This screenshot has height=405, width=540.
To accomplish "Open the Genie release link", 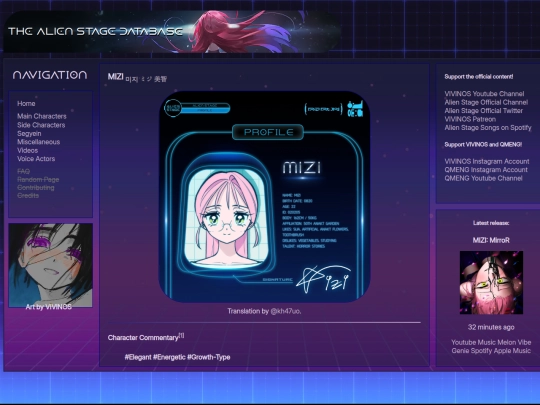I will 460,351.
